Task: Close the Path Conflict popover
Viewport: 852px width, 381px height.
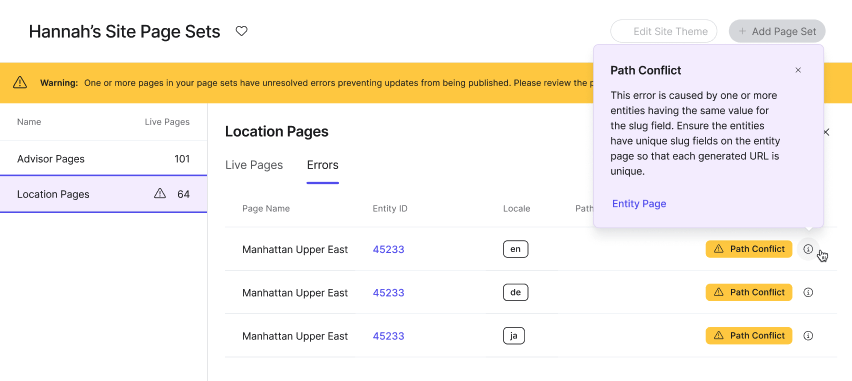Action: (798, 70)
